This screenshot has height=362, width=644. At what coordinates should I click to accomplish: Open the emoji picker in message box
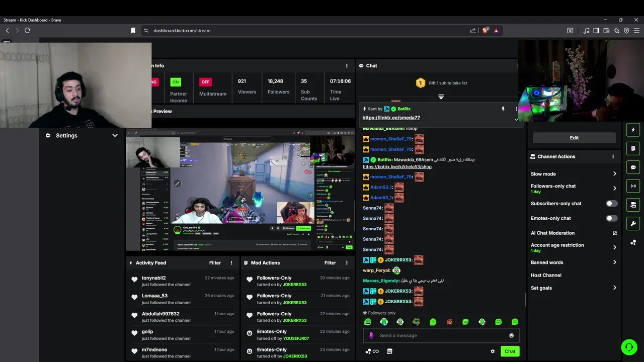tap(512, 335)
